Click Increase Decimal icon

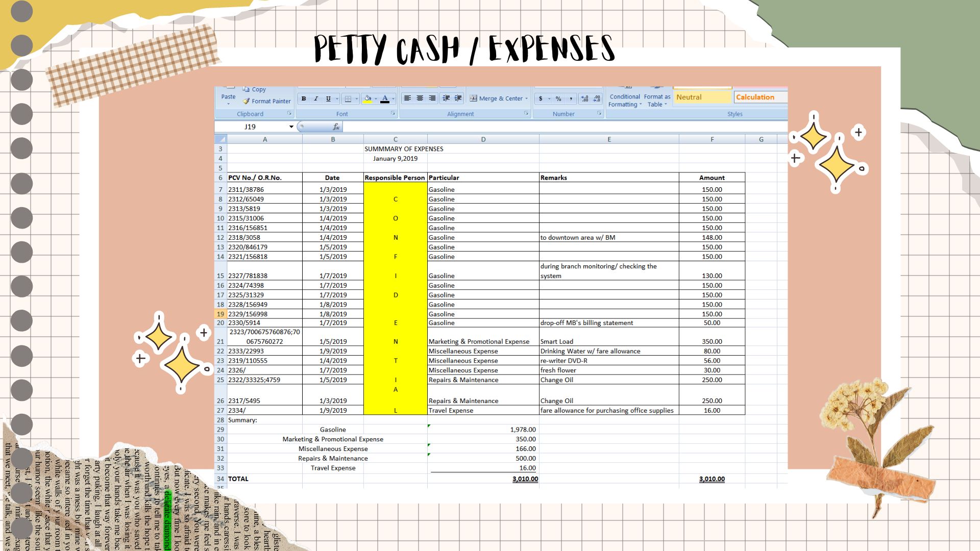[x=584, y=98]
